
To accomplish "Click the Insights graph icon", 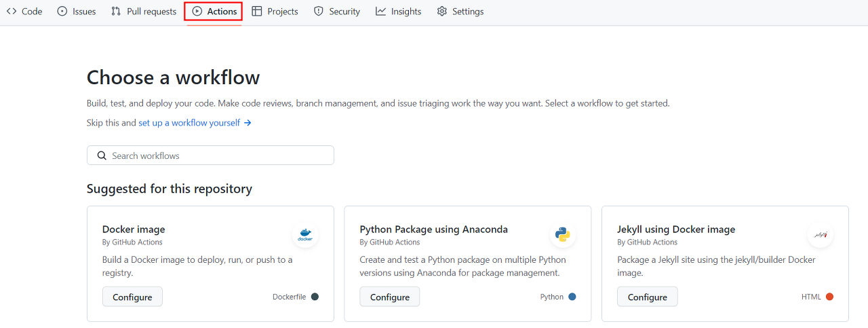I will point(381,12).
